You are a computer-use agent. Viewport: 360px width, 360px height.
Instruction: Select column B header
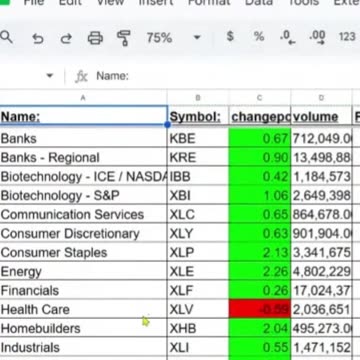point(198,98)
